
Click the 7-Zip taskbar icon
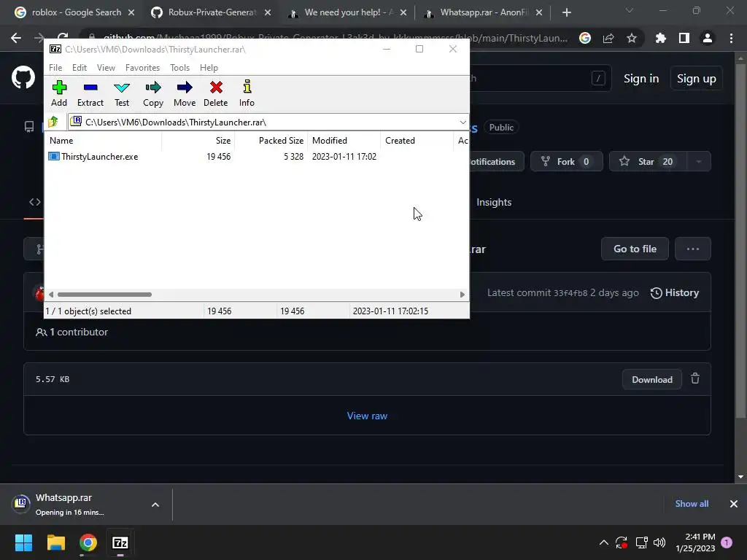click(x=120, y=542)
